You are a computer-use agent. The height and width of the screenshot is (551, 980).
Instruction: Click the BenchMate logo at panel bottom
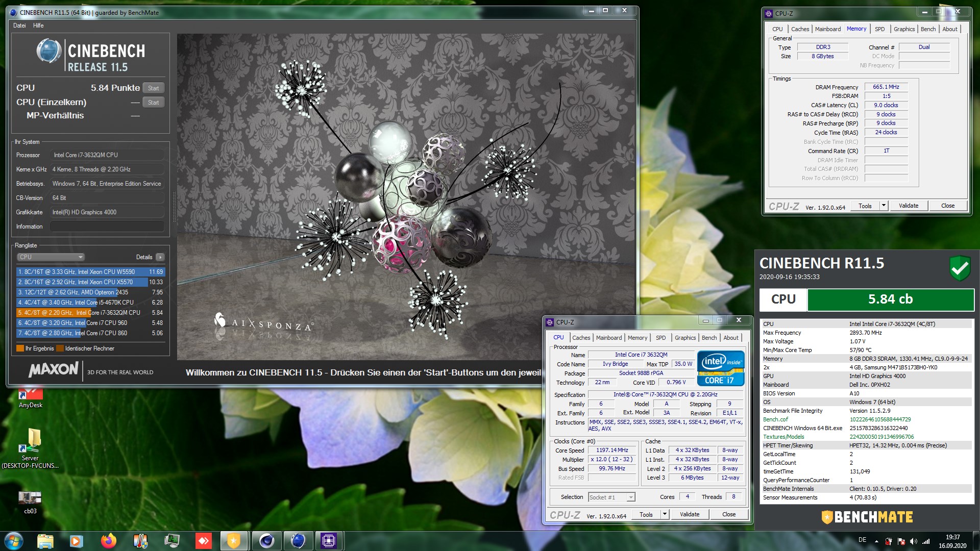[x=867, y=517]
